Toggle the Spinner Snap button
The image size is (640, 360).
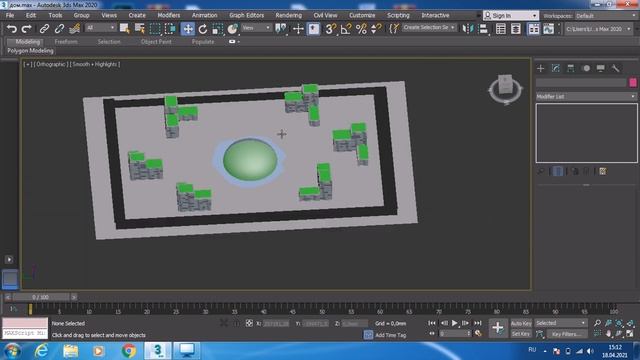376,29
